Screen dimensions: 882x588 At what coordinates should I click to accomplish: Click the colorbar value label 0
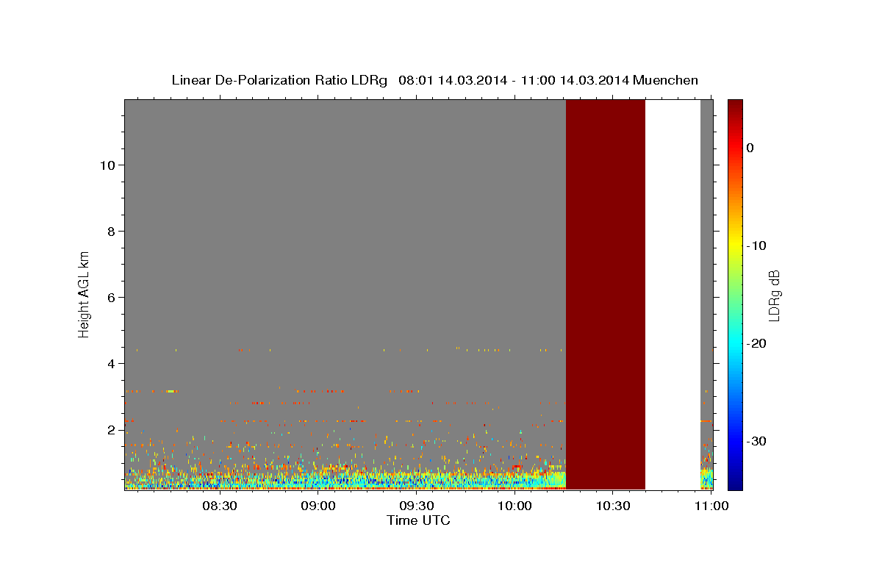(x=750, y=148)
